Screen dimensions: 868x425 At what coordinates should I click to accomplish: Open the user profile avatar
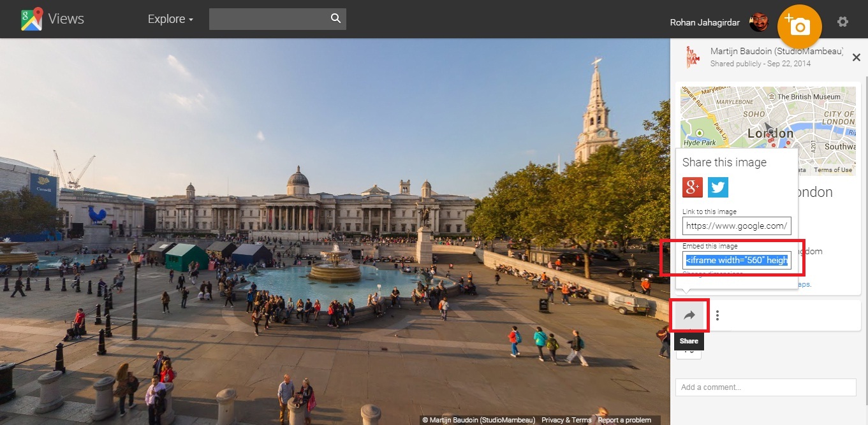coord(758,22)
